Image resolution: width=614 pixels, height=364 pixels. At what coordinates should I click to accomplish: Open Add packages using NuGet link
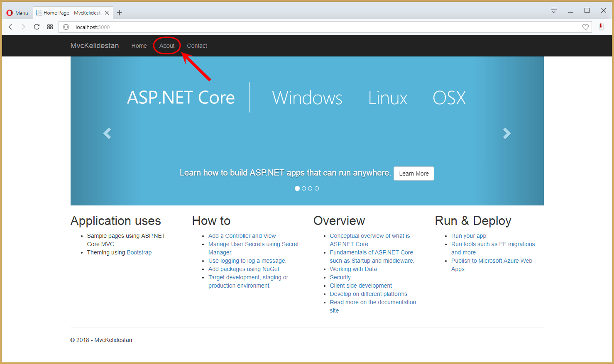click(245, 269)
